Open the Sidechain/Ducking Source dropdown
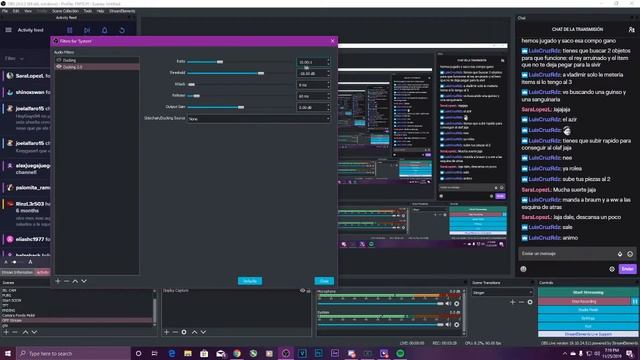Image resolution: width=640 pixels, height=360 pixels. pyautogui.click(x=259, y=119)
